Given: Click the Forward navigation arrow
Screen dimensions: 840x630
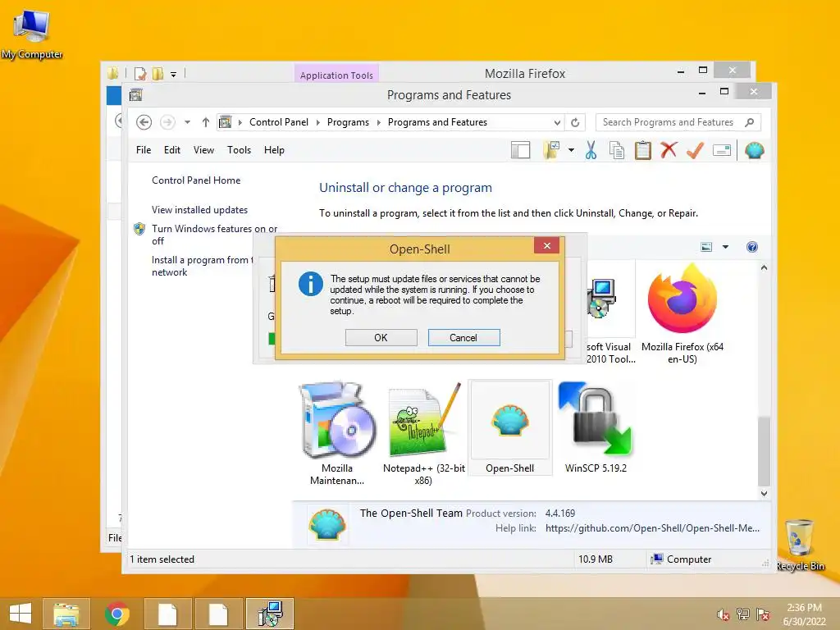Looking at the screenshot, I should pos(167,122).
